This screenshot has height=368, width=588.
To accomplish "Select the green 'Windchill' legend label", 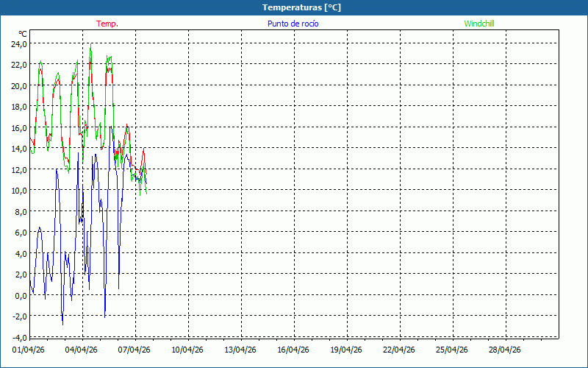I will (x=479, y=24).
